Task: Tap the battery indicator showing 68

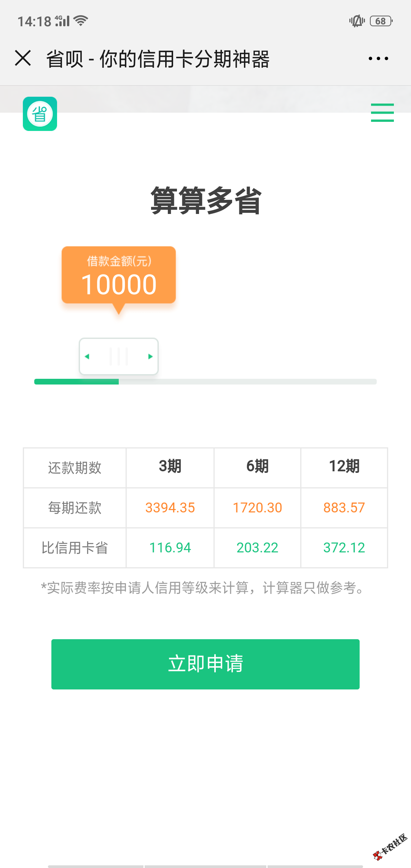Action: pos(381,21)
